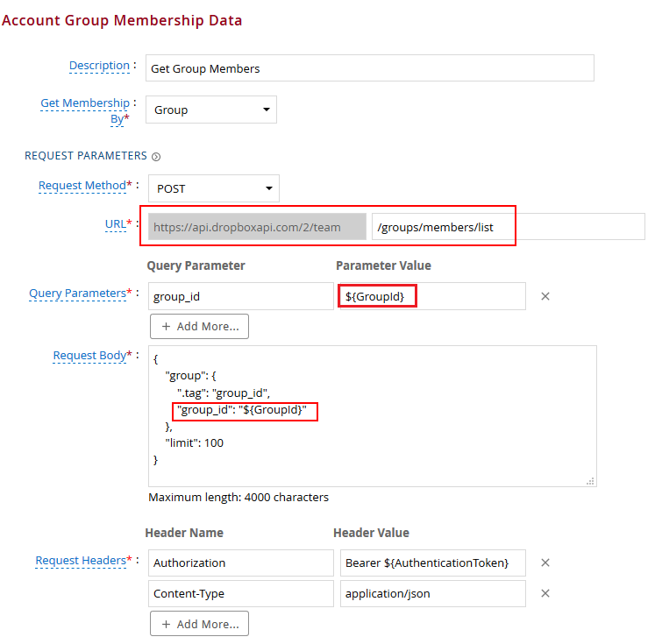This screenshot has width=655, height=644.
Task: Click the application/json header value field
Action: coord(432,594)
